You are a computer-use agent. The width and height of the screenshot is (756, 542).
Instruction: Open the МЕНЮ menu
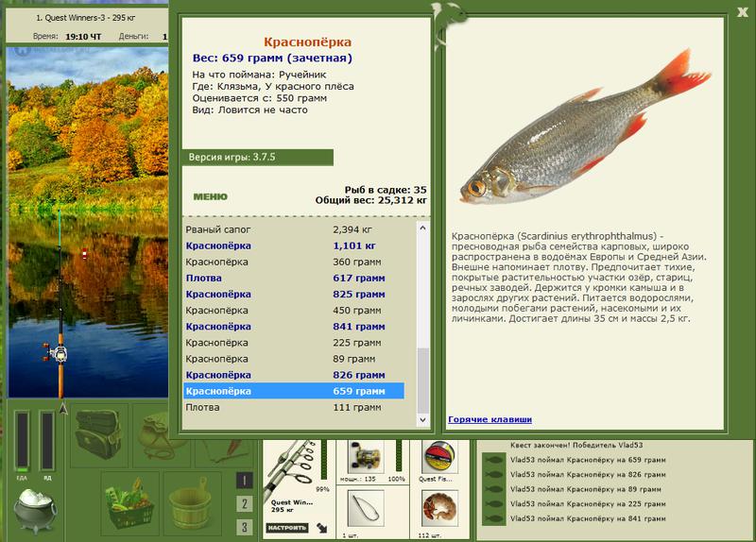(210, 196)
